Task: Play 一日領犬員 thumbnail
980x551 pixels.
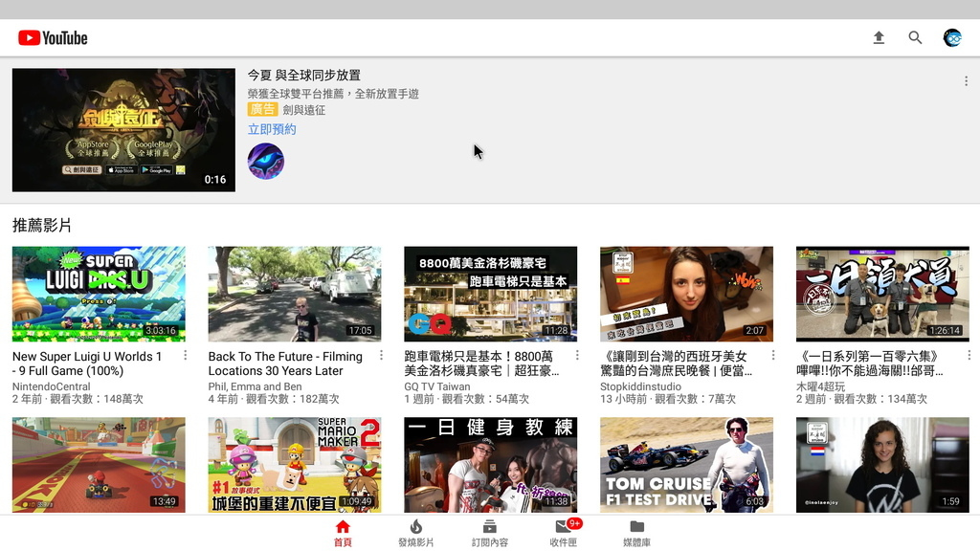Action: point(882,294)
